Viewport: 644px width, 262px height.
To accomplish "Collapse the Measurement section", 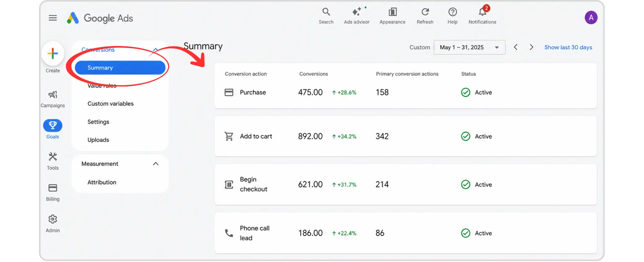I will pos(156,164).
